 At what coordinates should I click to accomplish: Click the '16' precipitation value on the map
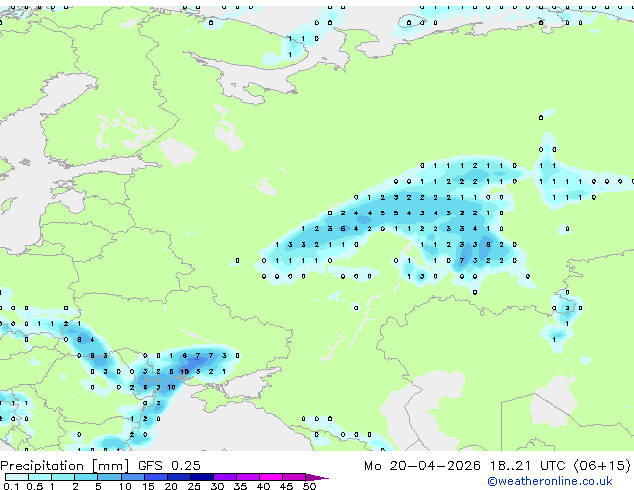185,372
